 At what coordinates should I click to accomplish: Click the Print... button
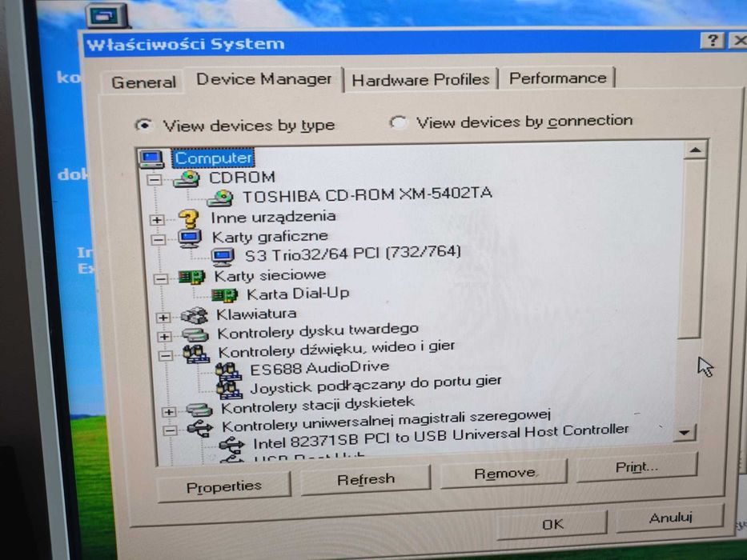(x=637, y=467)
